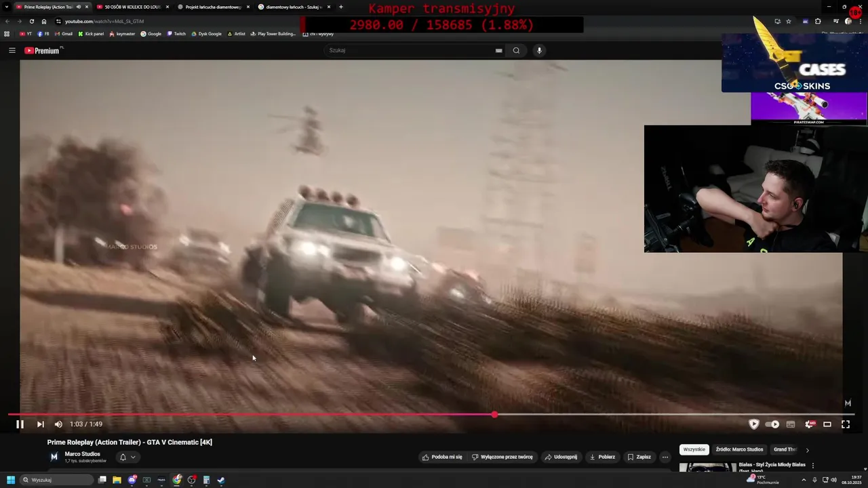868x488 pixels.
Task: Select the Wszystkie filter chip
Action: click(x=694, y=449)
